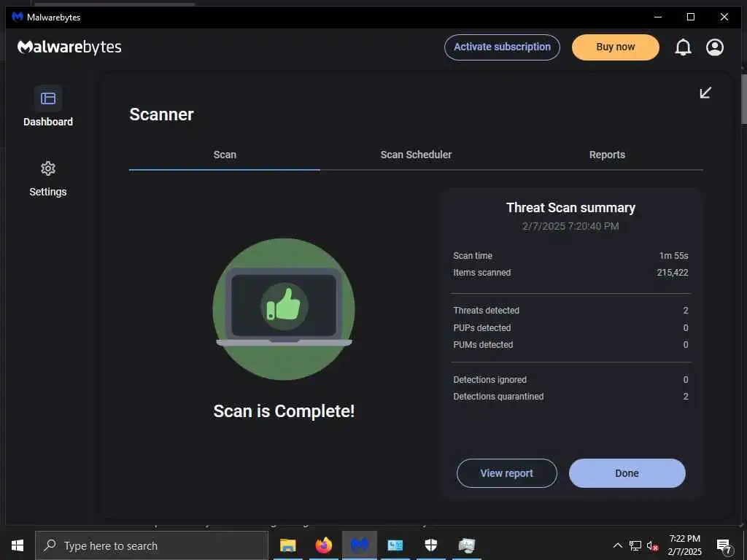Click the 'Scan time' value 1m 55s
747x560 pixels.
click(x=673, y=256)
